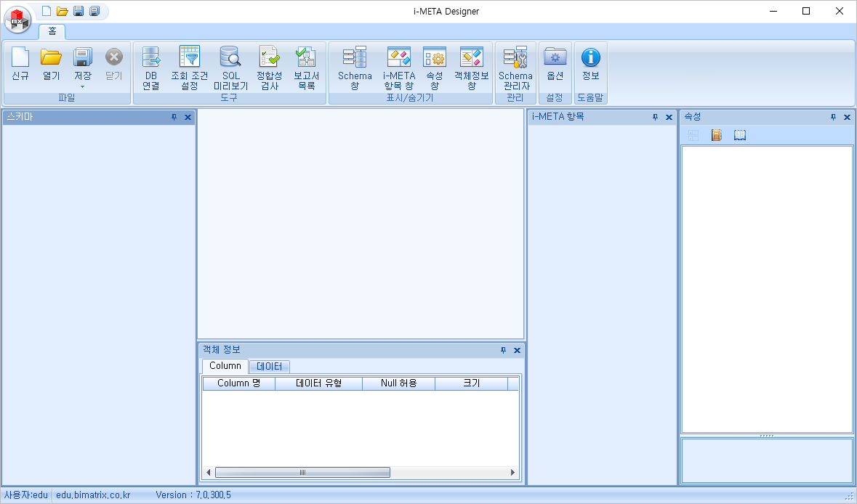Click the scrollbar right arrow in 객체 정보
The height and width of the screenshot is (504, 857).
[512, 472]
